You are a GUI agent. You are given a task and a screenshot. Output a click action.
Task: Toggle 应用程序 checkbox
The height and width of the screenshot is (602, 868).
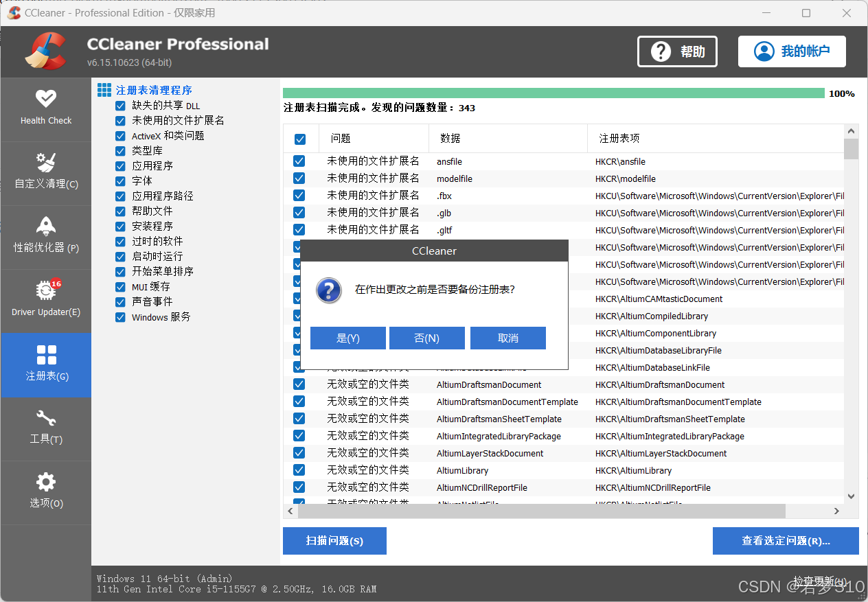pos(120,166)
